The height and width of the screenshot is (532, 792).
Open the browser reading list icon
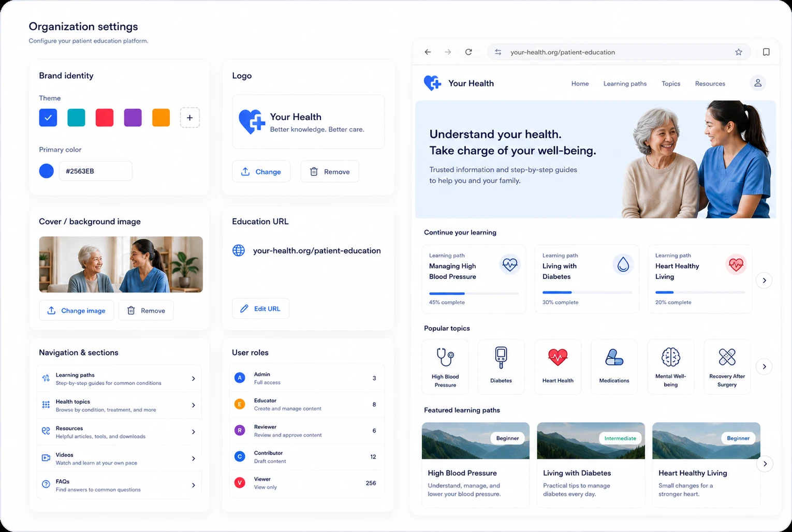click(x=766, y=52)
